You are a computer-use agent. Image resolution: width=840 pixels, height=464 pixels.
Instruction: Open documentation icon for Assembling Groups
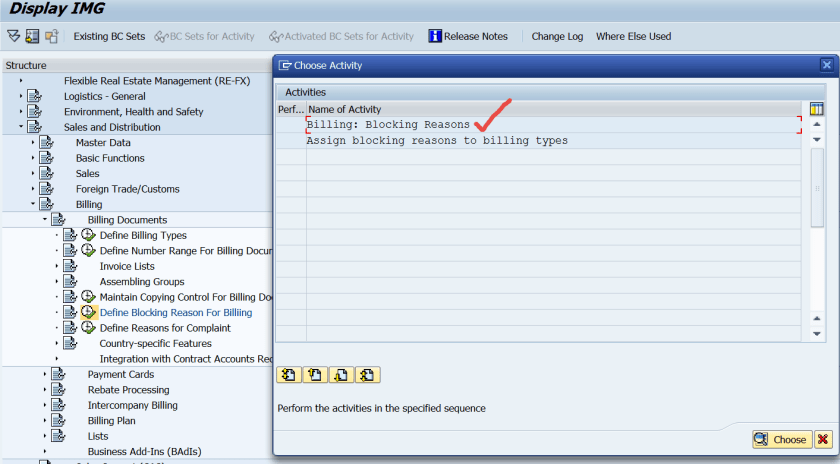[x=70, y=281]
